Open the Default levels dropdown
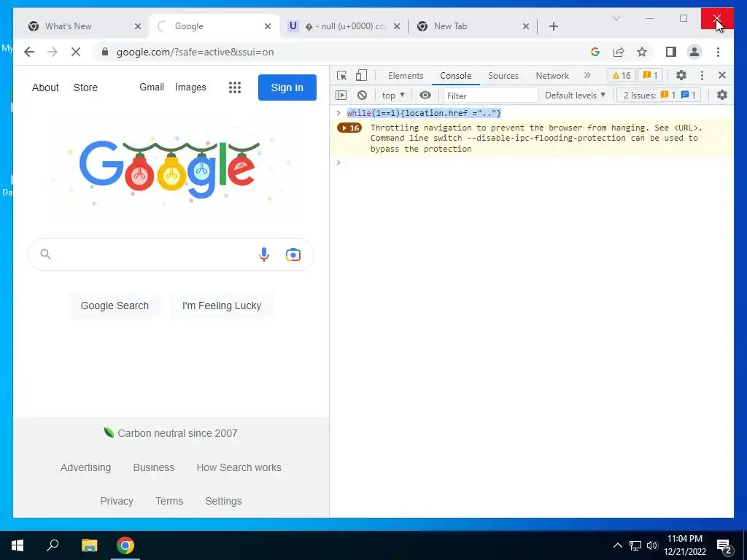This screenshot has width=747, height=560. coord(575,96)
